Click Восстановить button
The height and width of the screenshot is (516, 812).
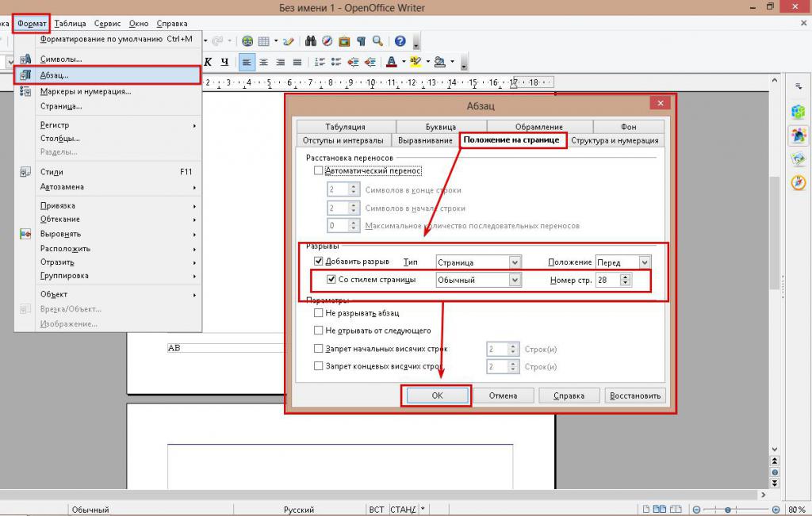pyautogui.click(x=635, y=396)
